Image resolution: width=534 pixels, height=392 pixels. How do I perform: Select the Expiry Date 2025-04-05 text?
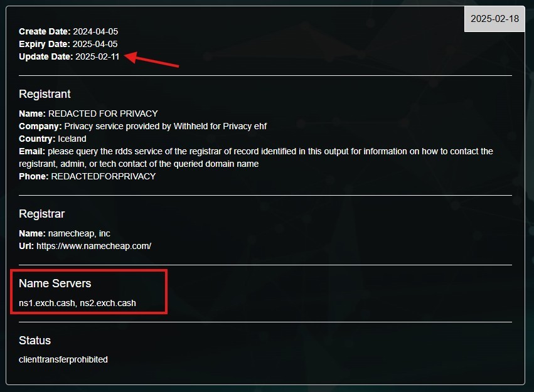95,45
